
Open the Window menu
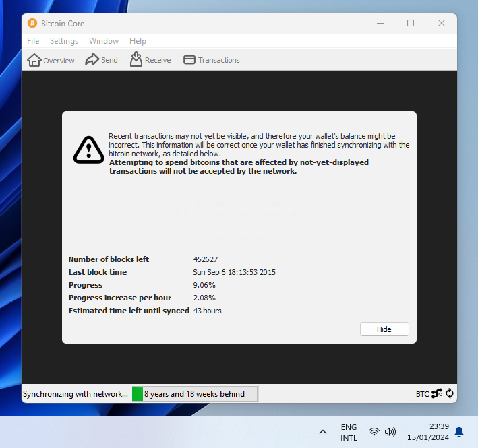click(104, 41)
